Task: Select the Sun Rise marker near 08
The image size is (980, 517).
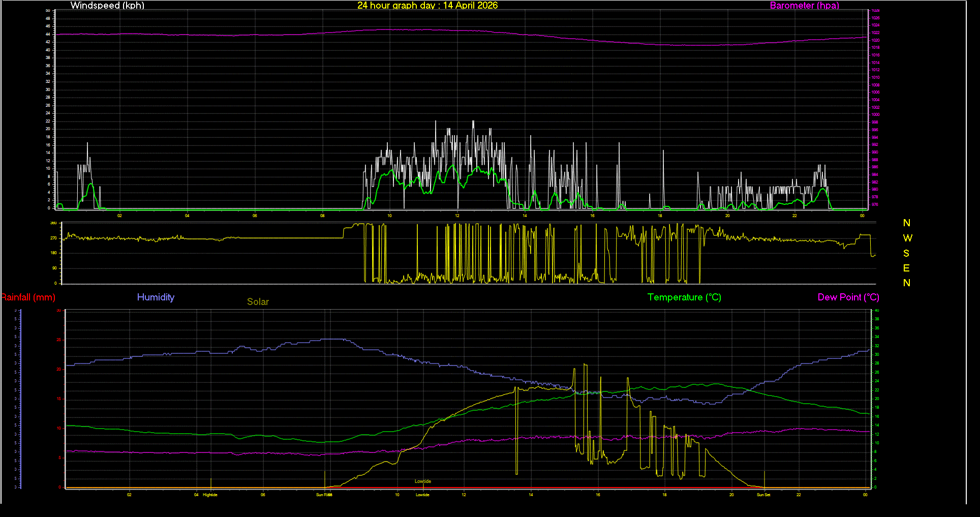Action: (324, 494)
